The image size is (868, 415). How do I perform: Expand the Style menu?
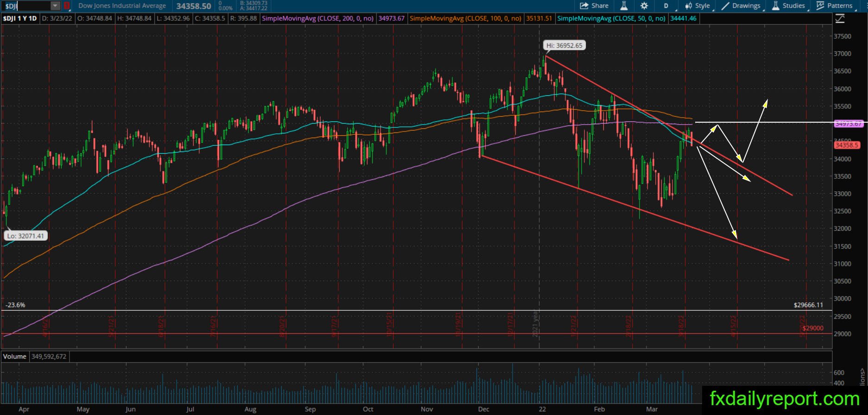coord(698,6)
